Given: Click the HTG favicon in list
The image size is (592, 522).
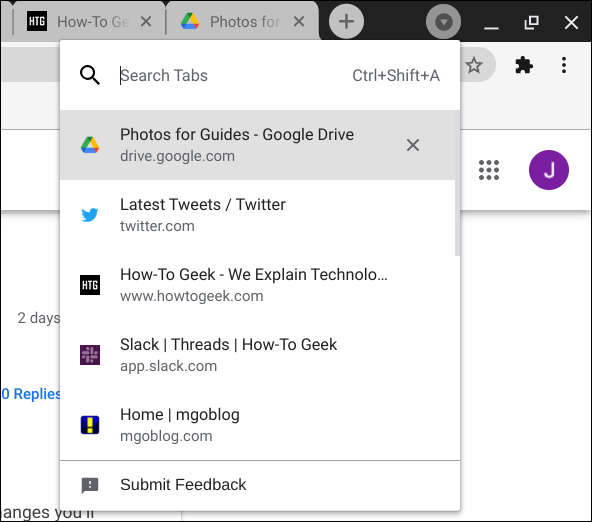Looking at the screenshot, I should pos(90,285).
